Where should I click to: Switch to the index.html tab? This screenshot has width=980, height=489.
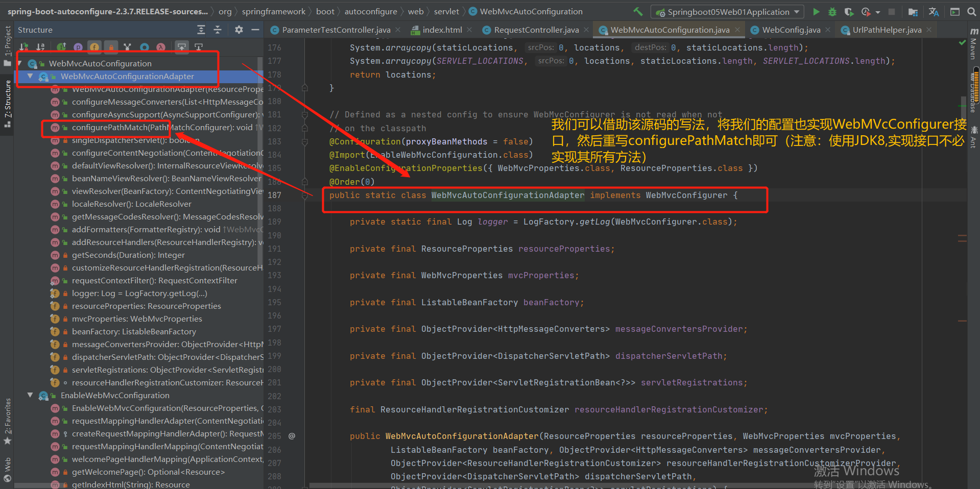click(442, 30)
